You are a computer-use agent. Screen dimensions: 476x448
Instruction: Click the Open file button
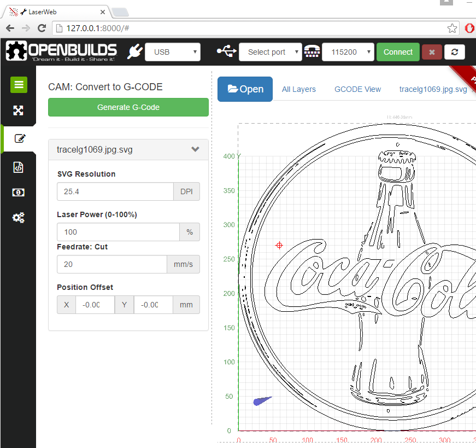[x=245, y=89]
